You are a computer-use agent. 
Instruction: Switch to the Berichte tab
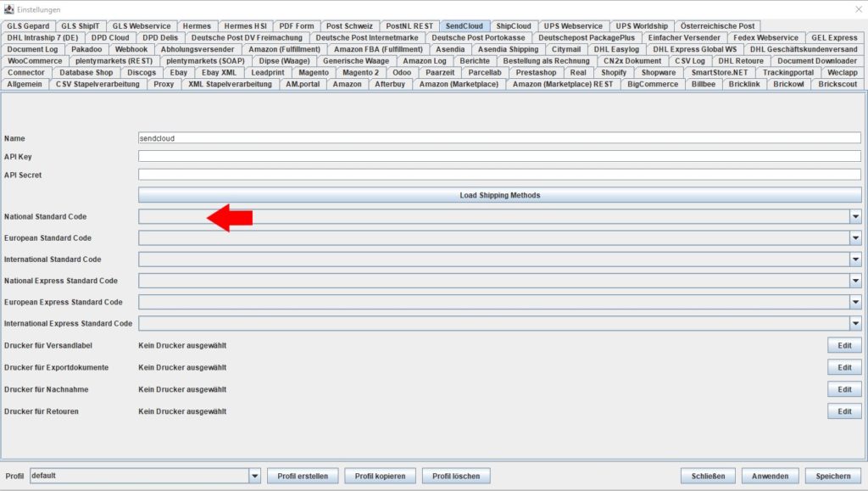(475, 61)
